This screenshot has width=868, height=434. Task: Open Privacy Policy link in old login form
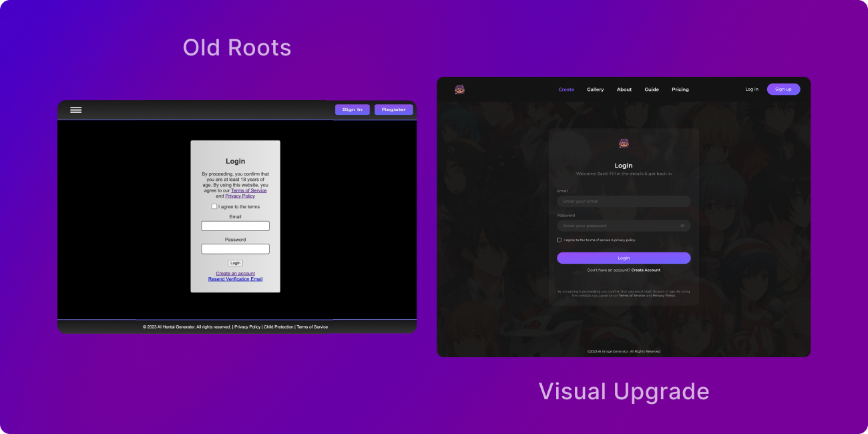[x=240, y=196]
